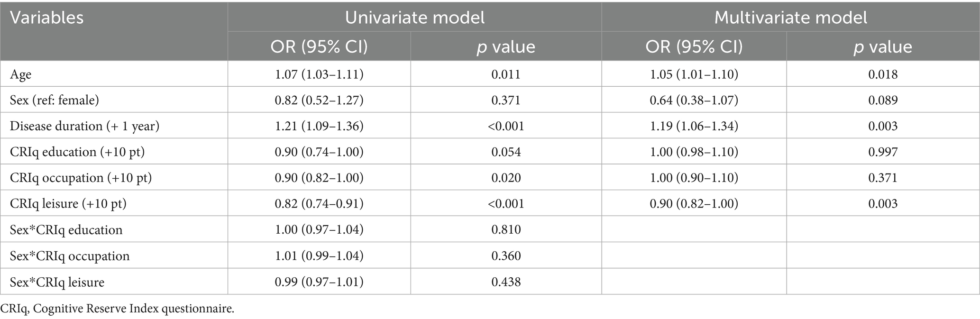Select the p value 0.810 cell

(506, 230)
